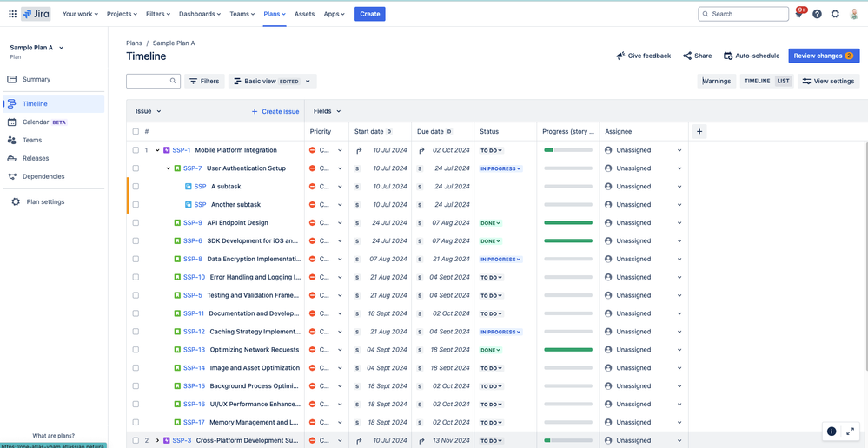Click the info icon at bottom right

coord(832,432)
